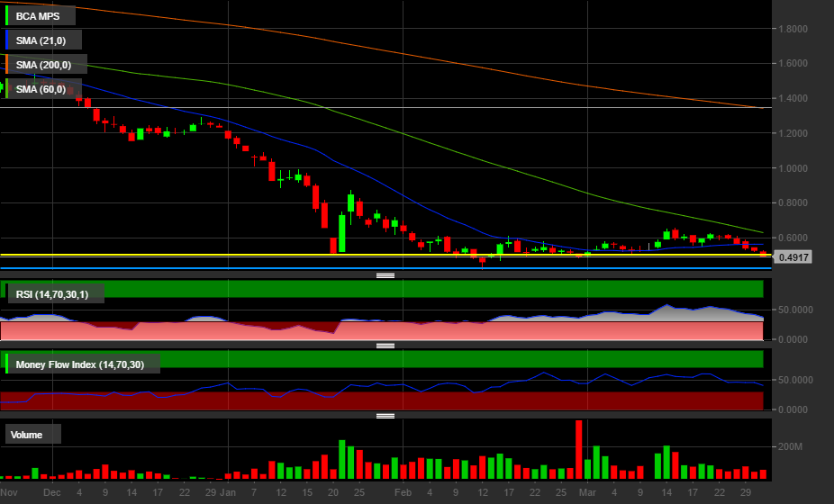The image size is (834, 504).
Task: Grab the divider handle between price chart and RSI
Action: 385,275
